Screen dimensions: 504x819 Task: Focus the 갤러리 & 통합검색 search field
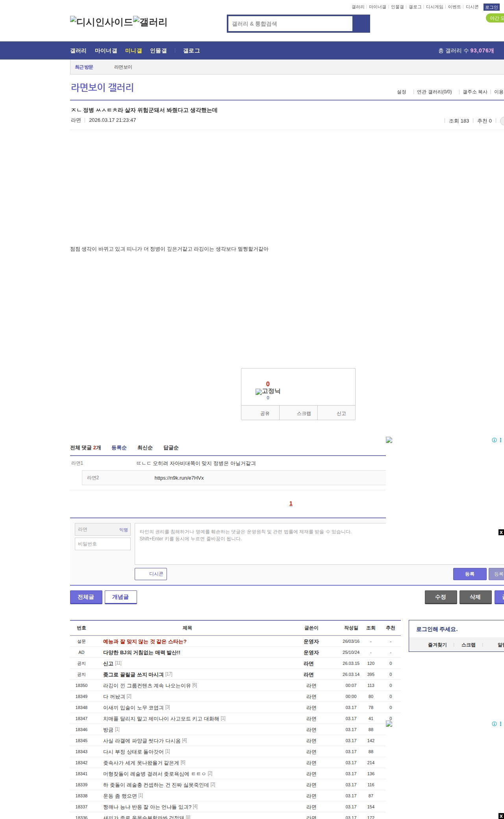pyautogui.click(x=291, y=24)
